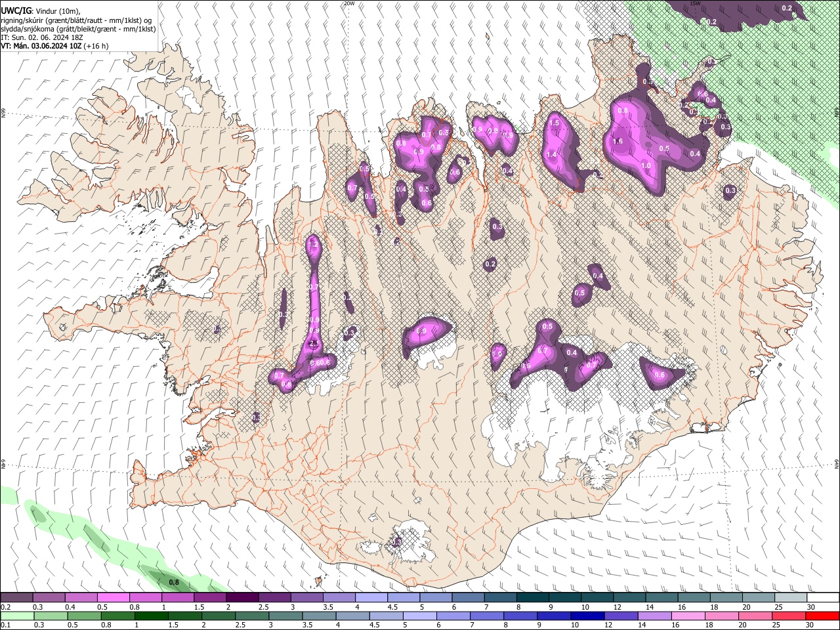Click the 'UWC/IG: Vindur (10m)' title text
This screenshot has height=630, width=840.
pyautogui.click(x=40, y=10)
